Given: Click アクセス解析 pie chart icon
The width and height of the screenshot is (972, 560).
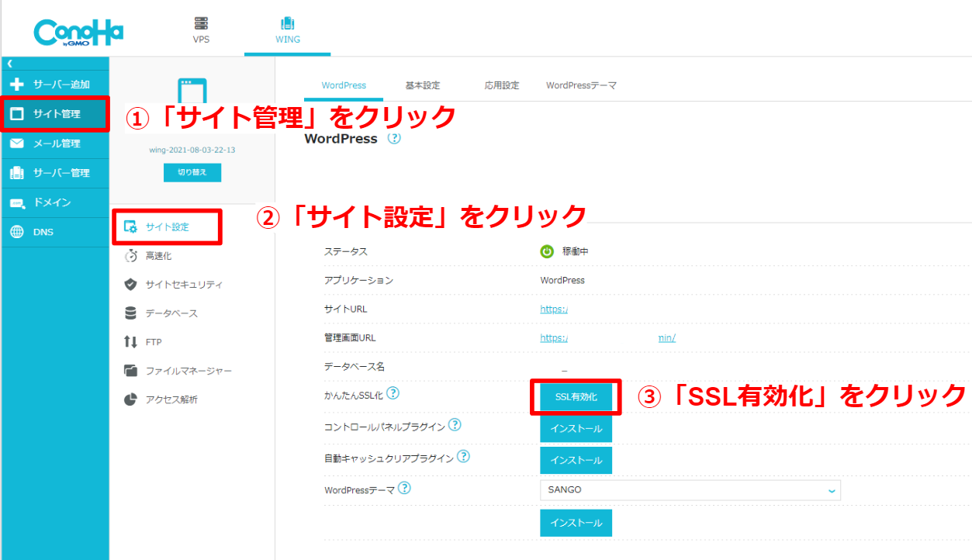Looking at the screenshot, I should [x=130, y=399].
